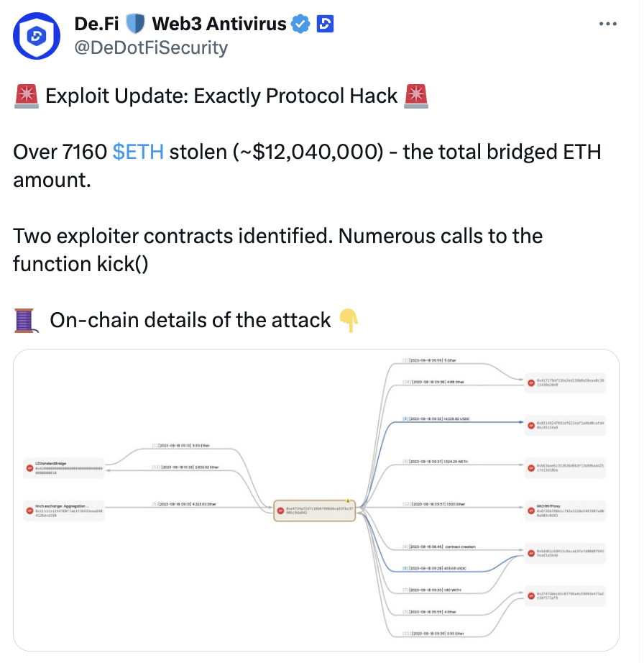The height and width of the screenshot is (663, 644).
Task: Click the $ETH cashtag link
Action: tap(138, 152)
